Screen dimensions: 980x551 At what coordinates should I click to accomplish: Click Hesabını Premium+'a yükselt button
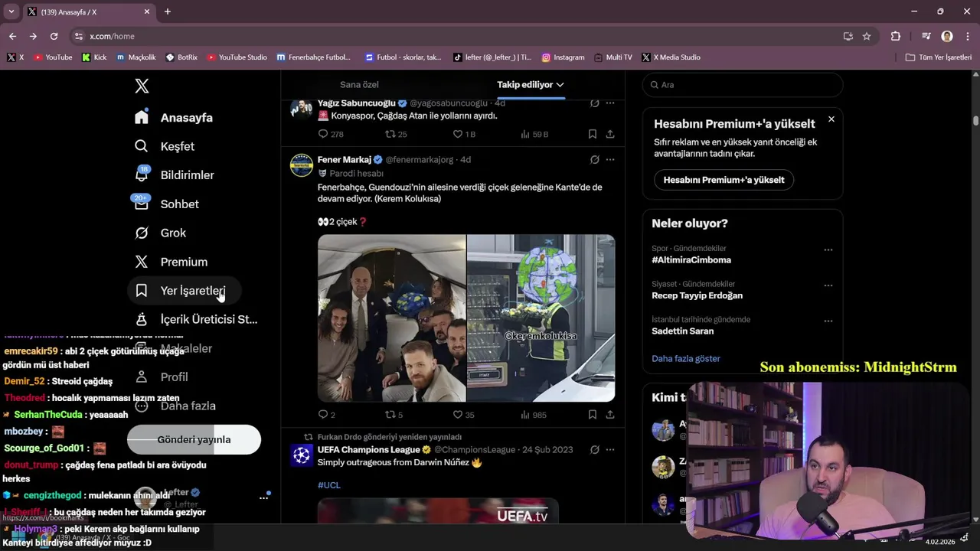724,180
